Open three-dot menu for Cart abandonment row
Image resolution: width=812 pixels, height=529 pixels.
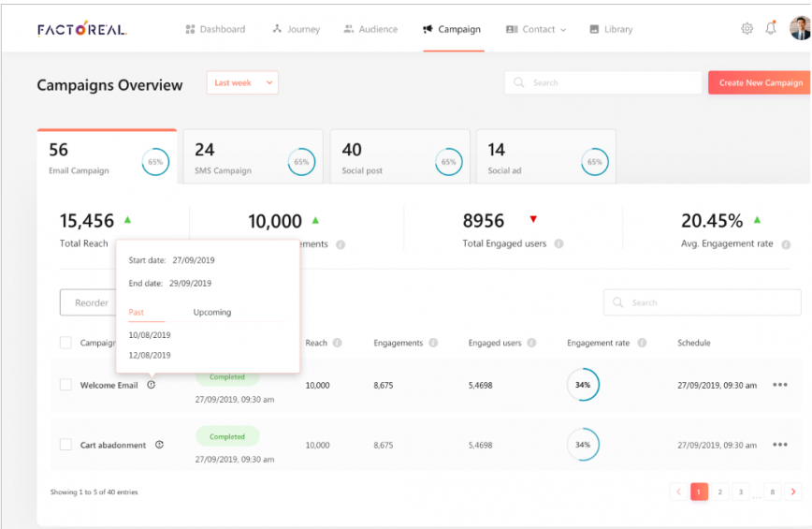click(779, 445)
